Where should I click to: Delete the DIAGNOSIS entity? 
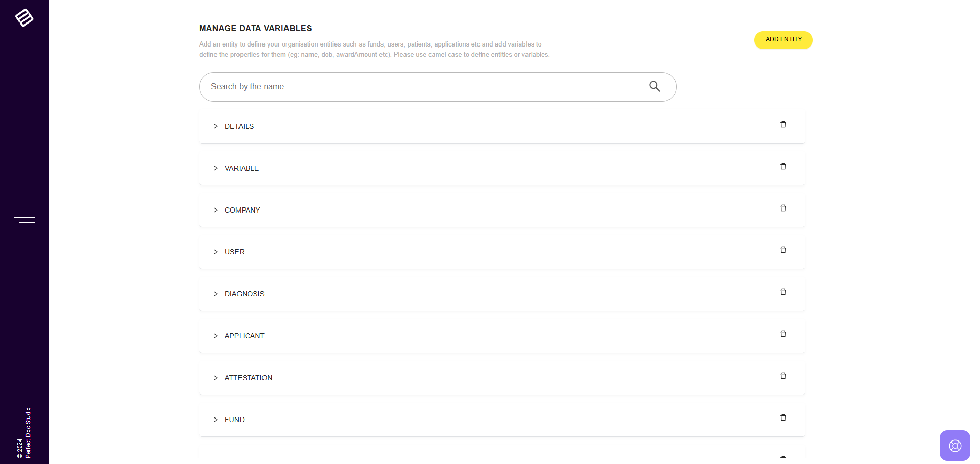(x=783, y=292)
